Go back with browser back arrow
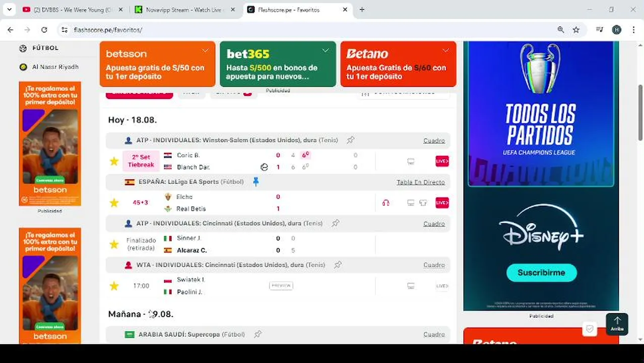The width and height of the screenshot is (644, 363). (x=10, y=30)
